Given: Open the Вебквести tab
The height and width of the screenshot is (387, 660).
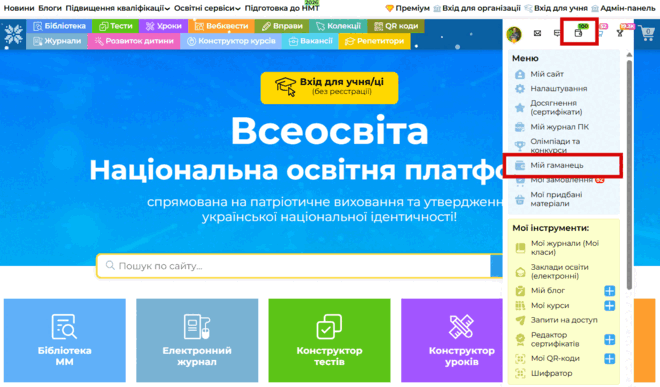Looking at the screenshot, I should point(221,26).
